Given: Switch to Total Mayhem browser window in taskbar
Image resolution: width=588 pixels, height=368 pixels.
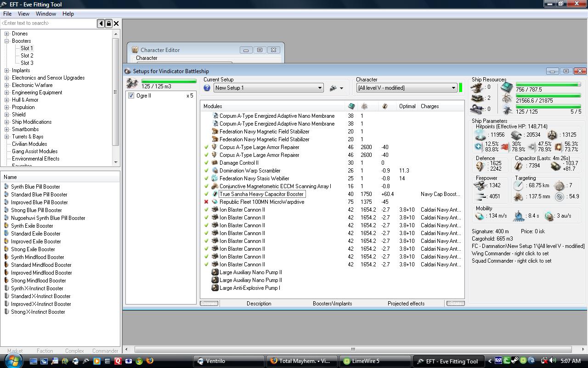Looking at the screenshot, I should tap(301, 361).
